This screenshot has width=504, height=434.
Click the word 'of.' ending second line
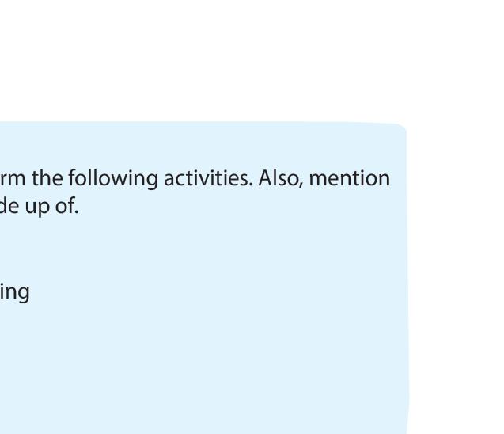(x=66, y=206)
